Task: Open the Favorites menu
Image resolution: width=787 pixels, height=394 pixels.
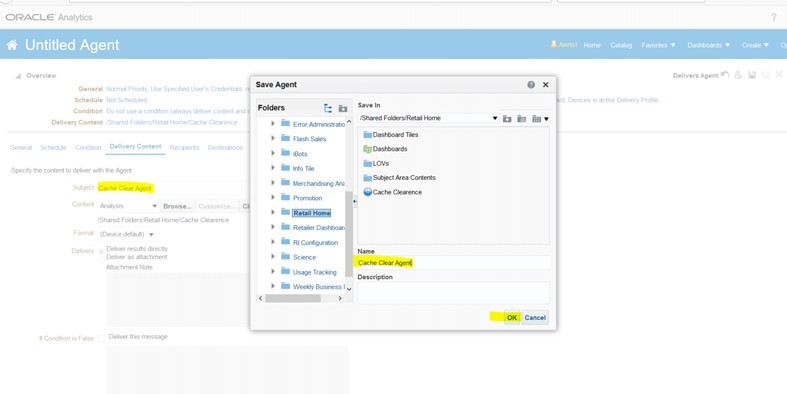Action: click(x=659, y=45)
